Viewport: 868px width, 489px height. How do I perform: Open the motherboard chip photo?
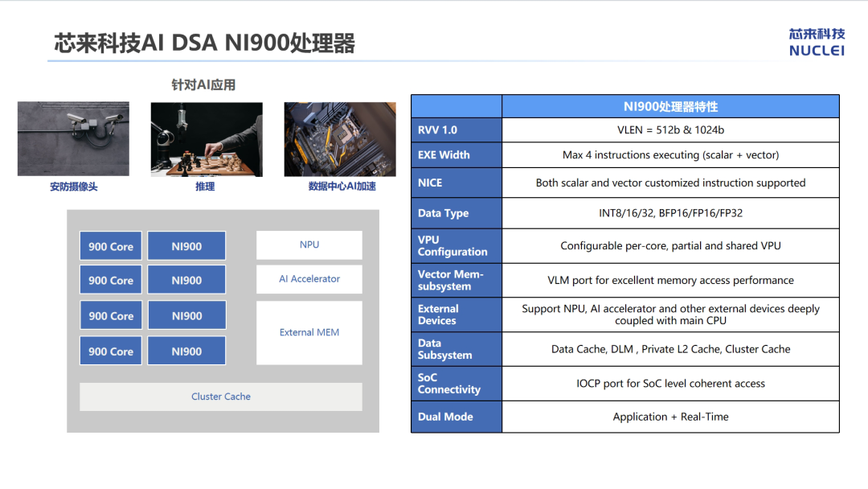(x=340, y=139)
